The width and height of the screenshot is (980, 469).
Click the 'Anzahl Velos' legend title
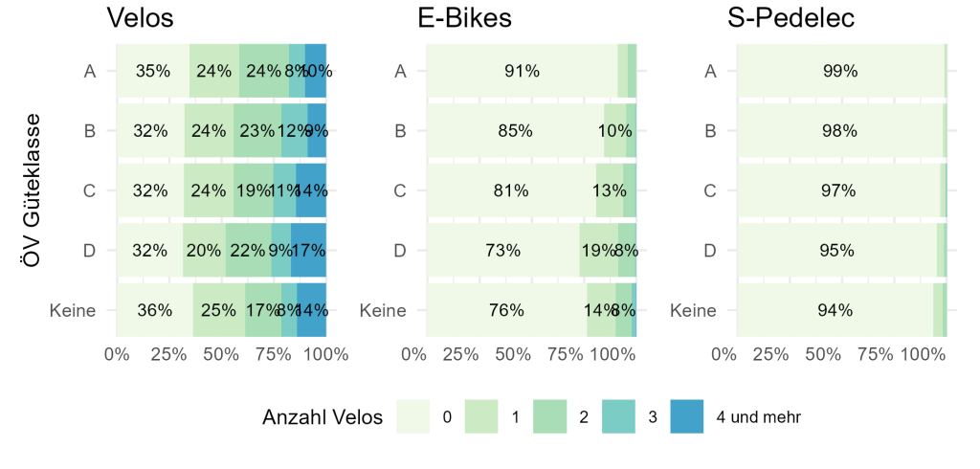(322, 417)
